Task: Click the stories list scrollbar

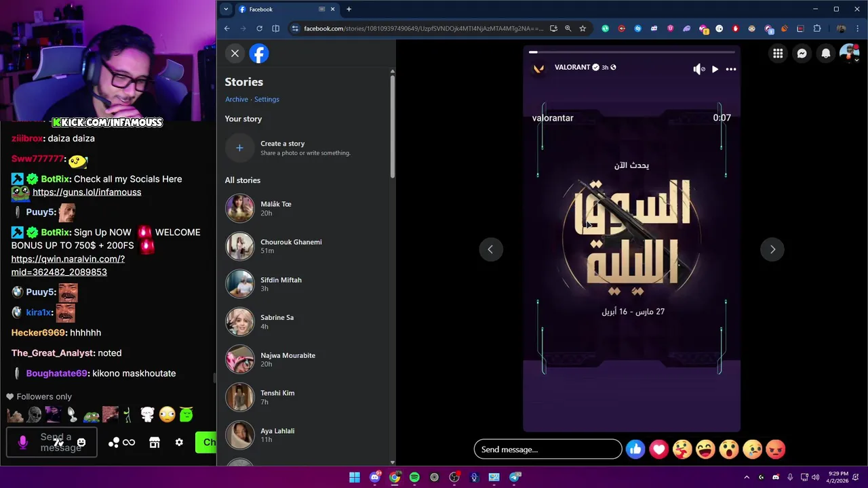Action: point(392,125)
